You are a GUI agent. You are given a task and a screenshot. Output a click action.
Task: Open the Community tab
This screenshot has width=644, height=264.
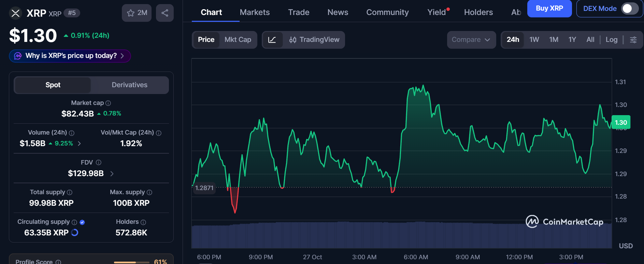coord(387,12)
